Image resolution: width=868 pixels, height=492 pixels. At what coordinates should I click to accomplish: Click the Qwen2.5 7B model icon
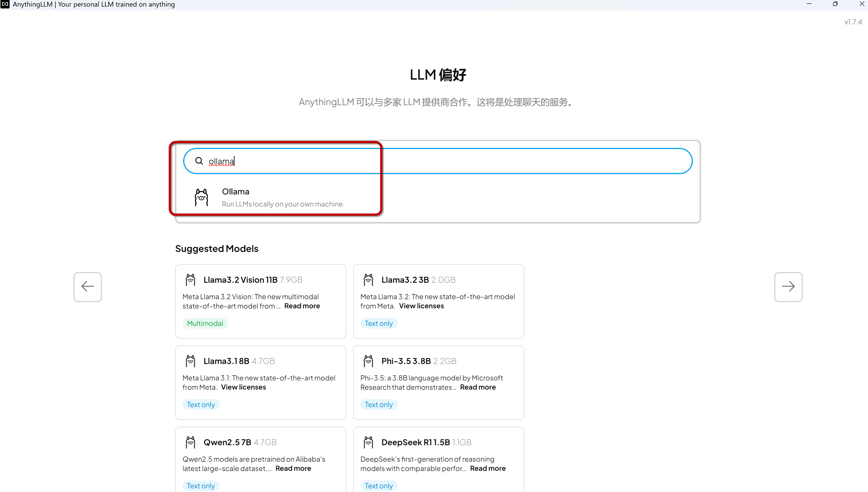point(191,442)
